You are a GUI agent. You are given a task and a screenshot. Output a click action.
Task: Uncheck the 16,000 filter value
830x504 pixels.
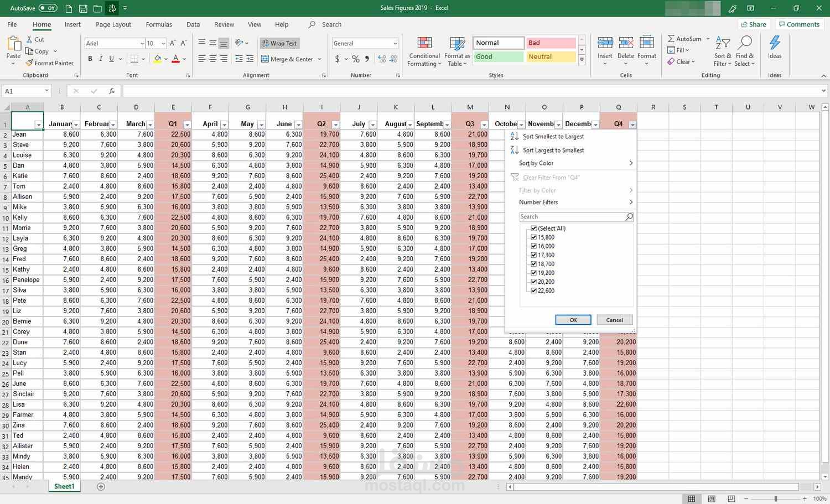[x=533, y=246]
